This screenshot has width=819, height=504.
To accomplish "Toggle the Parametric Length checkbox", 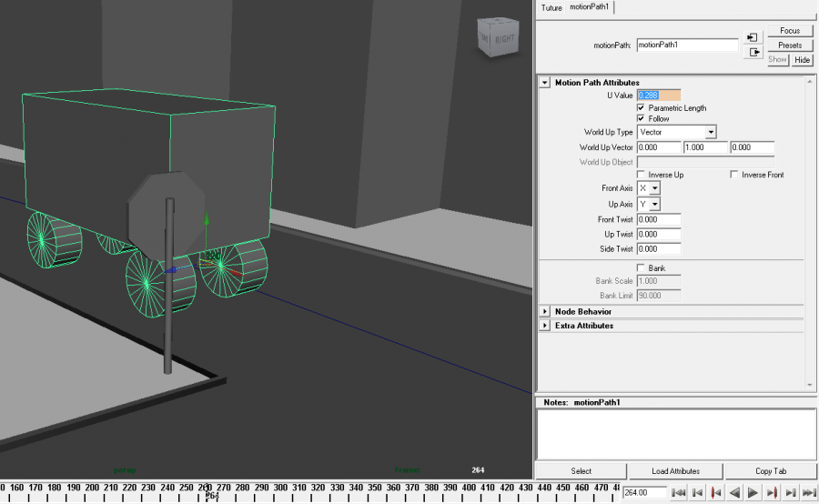I will [641, 107].
